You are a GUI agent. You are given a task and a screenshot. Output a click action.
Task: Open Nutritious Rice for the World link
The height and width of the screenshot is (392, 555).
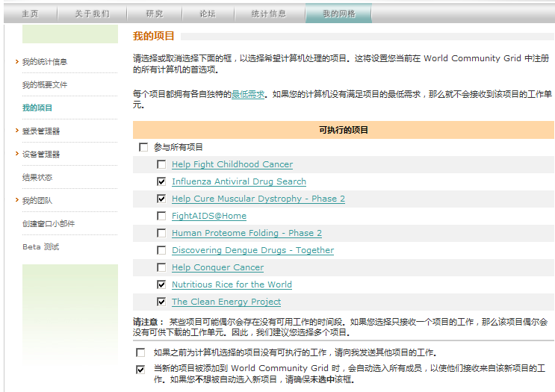[x=232, y=284]
